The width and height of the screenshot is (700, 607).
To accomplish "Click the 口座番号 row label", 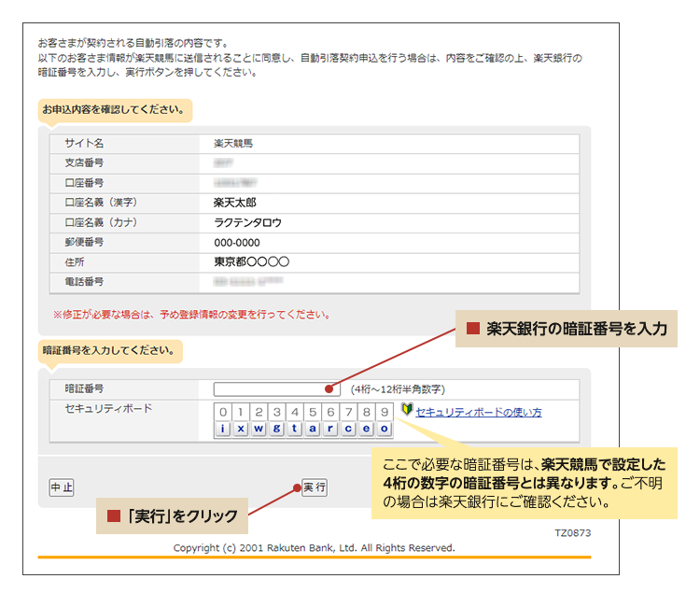I will click(84, 183).
